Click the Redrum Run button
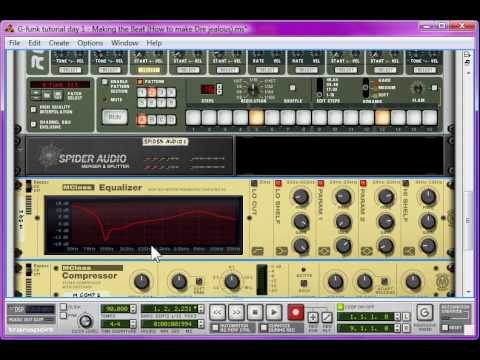Image resolution: width=480 pixels, height=360 pixels. click(x=115, y=117)
